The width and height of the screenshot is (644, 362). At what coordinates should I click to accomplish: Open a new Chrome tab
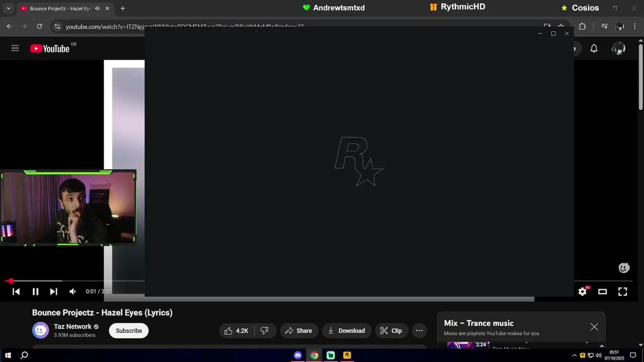[123, 9]
